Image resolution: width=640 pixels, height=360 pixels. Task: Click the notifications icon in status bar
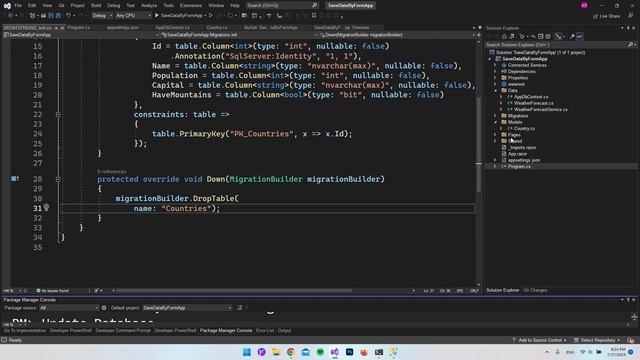pos(631,340)
